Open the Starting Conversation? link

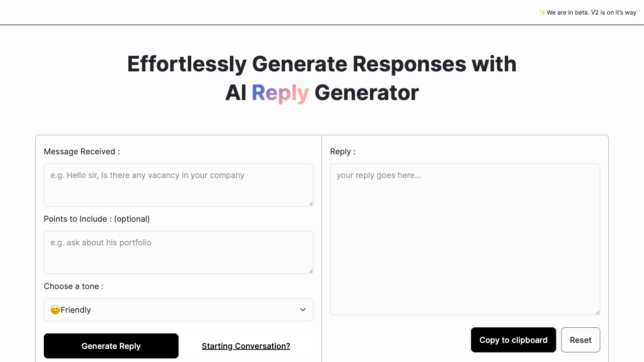pyautogui.click(x=246, y=346)
